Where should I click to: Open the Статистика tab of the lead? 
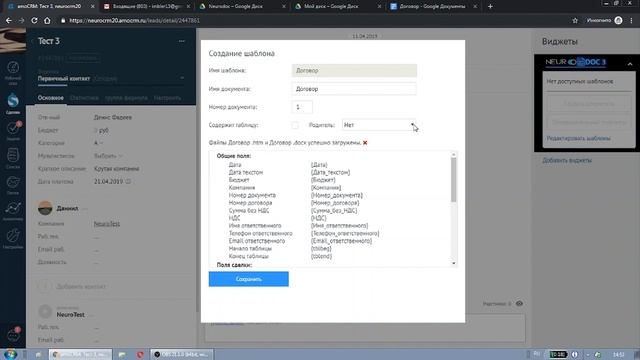tap(84, 98)
